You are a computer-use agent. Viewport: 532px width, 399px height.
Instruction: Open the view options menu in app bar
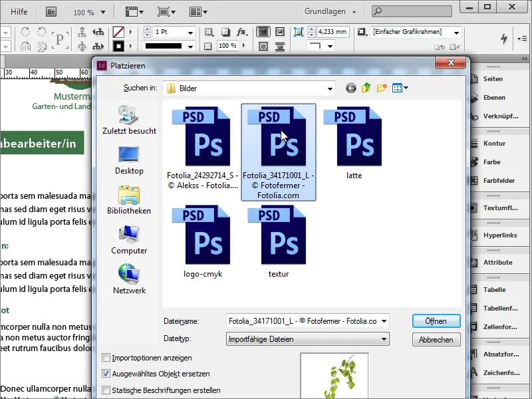(x=135, y=12)
